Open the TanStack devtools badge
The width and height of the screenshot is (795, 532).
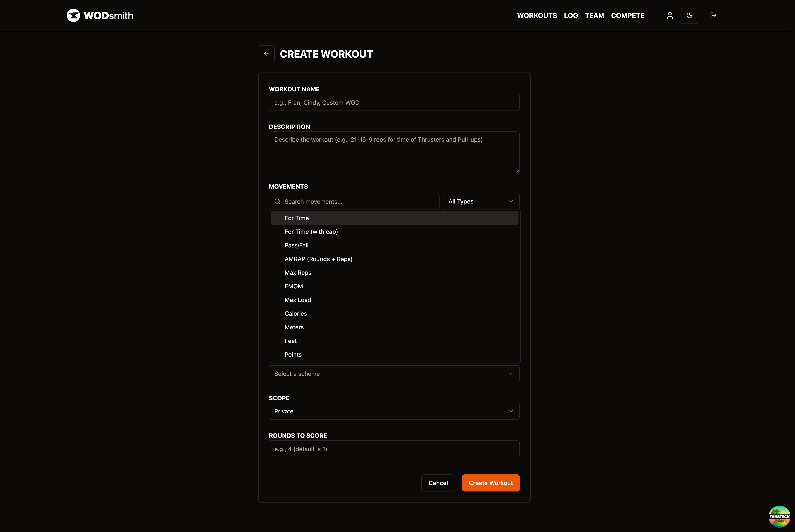pyautogui.click(x=779, y=516)
